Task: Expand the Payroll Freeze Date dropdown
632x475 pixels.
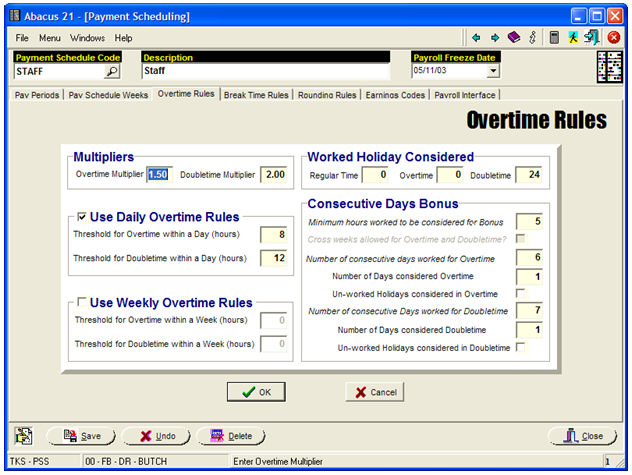Action: [x=493, y=72]
